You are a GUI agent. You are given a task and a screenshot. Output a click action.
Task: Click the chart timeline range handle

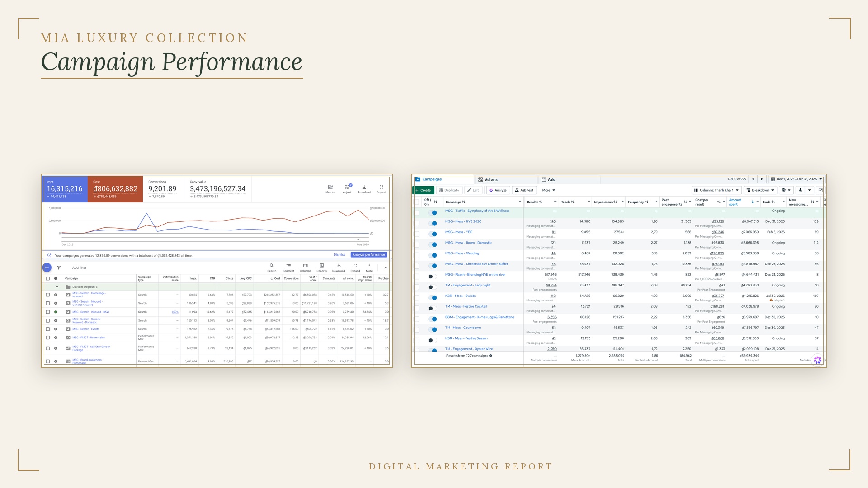pyautogui.click(x=359, y=239)
